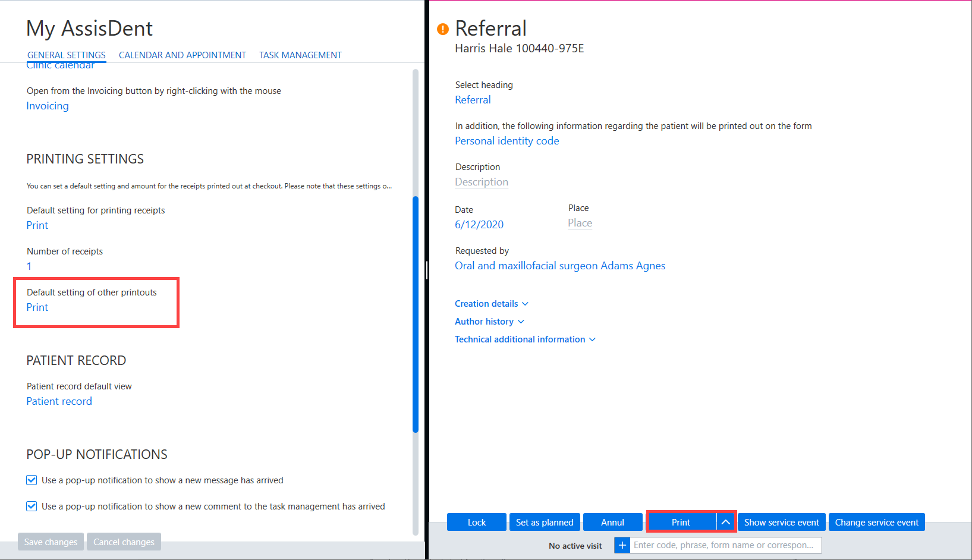Select the Referral heading value
The image size is (972, 560).
pos(473,100)
